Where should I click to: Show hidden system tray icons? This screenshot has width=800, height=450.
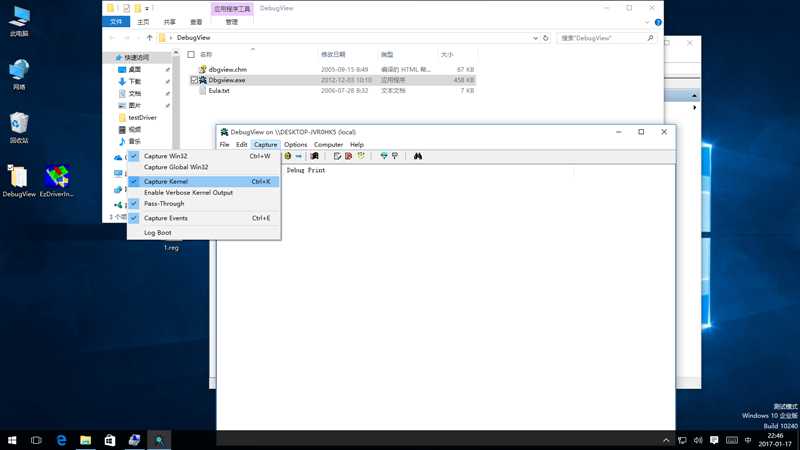coord(666,440)
